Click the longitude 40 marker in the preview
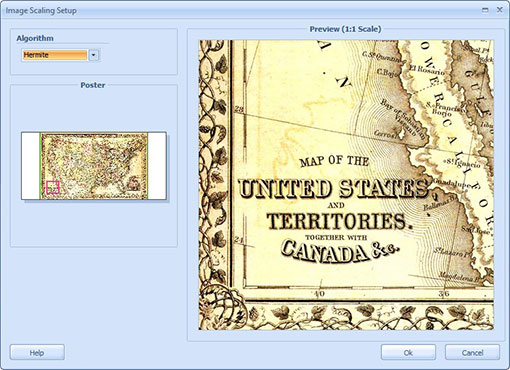Image resolution: width=510 pixels, height=370 pixels. [319, 293]
